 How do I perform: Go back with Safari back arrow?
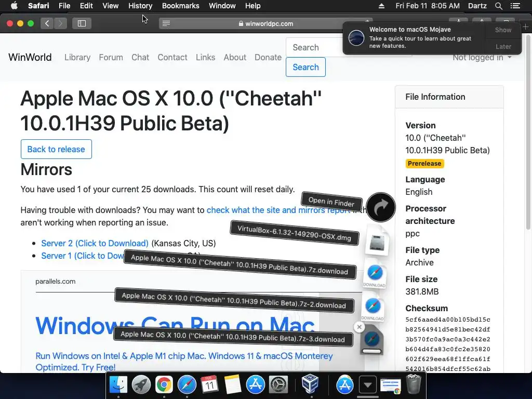(x=47, y=23)
